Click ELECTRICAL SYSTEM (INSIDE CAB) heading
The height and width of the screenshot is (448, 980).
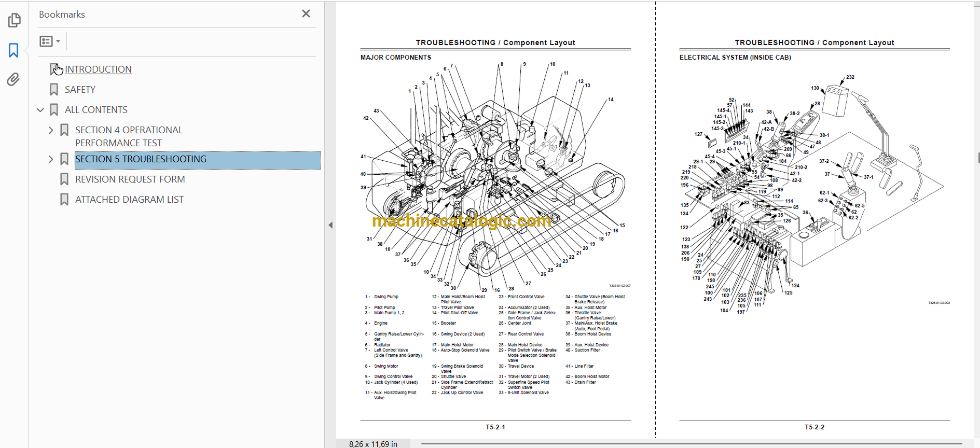click(735, 58)
